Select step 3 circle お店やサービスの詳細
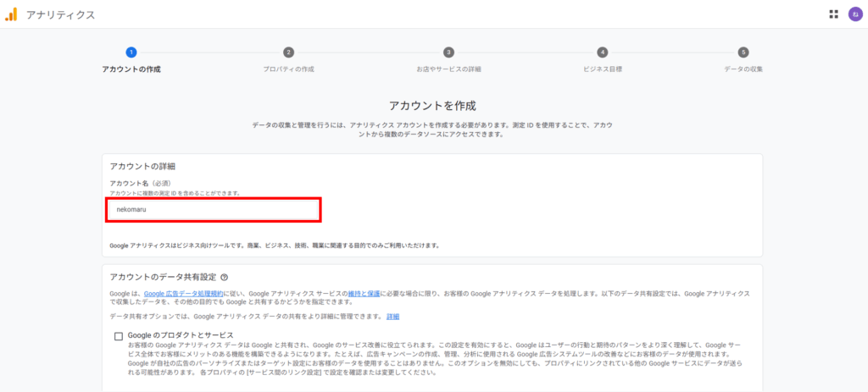The width and height of the screenshot is (868, 392). pos(448,52)
